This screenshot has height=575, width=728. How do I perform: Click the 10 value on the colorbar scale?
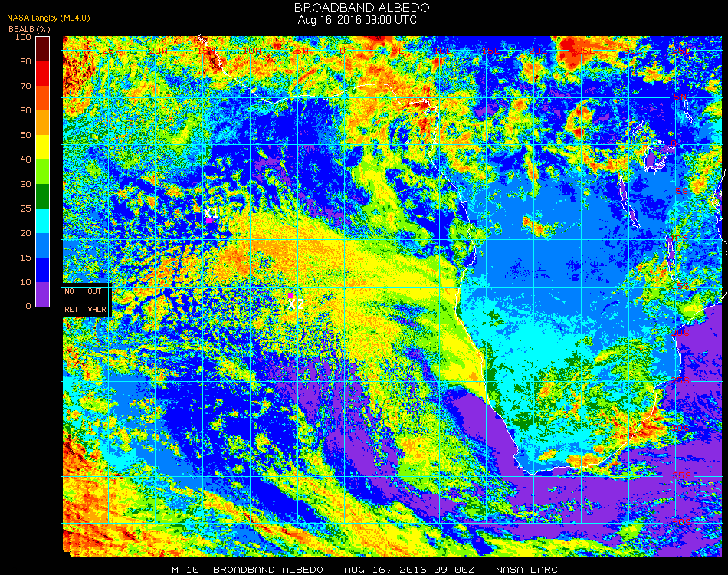point(25,282)
